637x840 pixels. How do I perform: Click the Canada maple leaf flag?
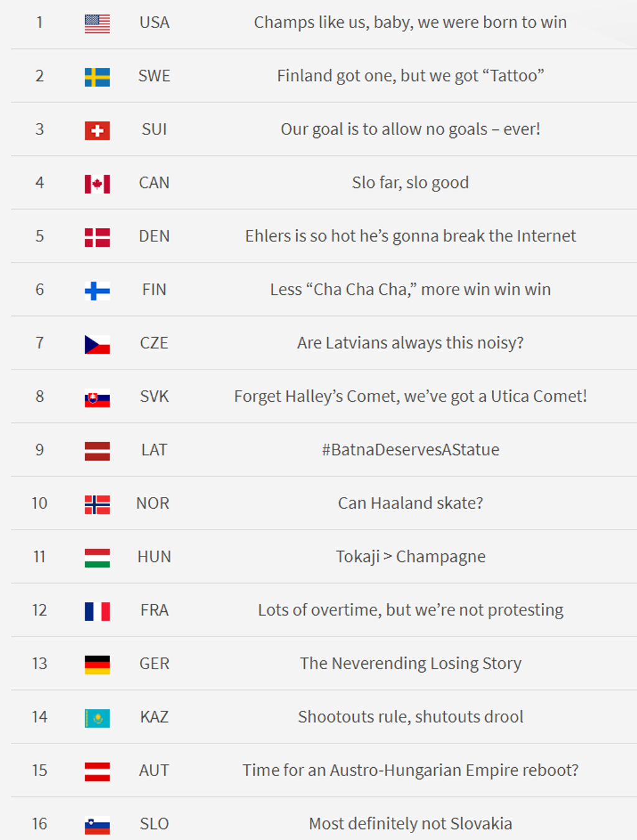tap(97, 184)
